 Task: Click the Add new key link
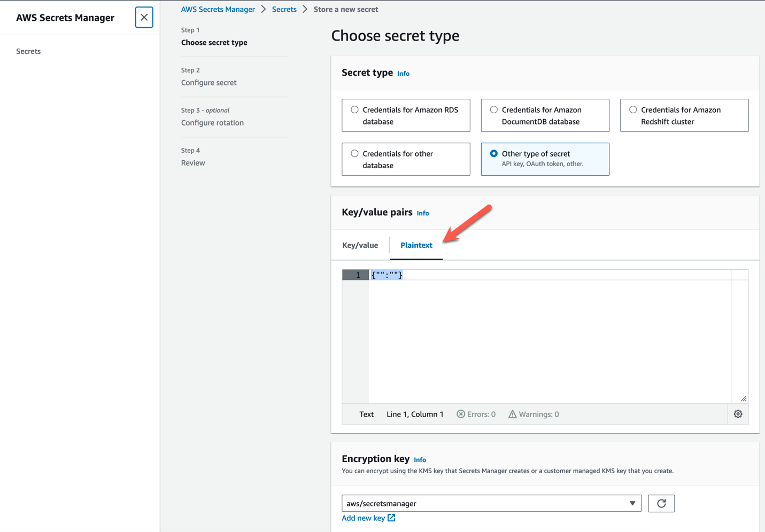click(363, 518)
